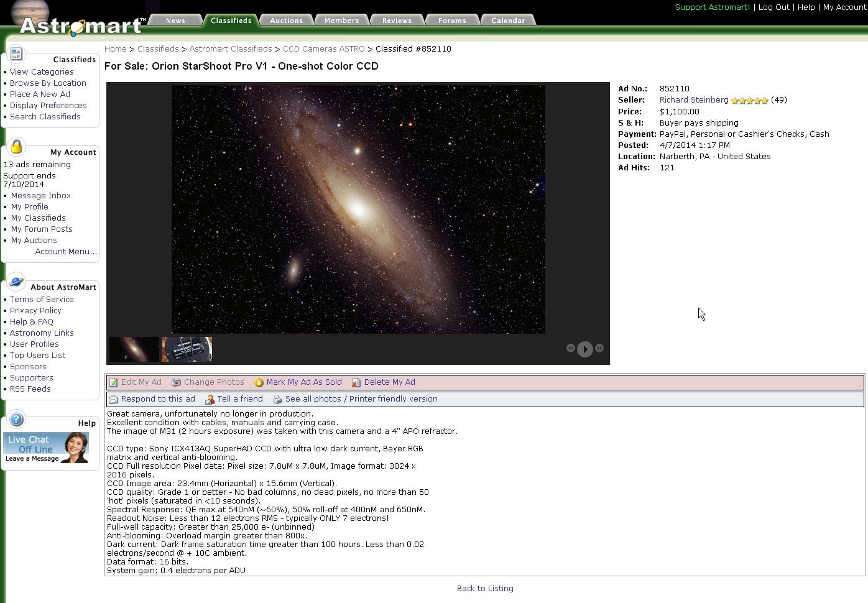
Task: Open Help in the top bar
Action: (806, 7)
